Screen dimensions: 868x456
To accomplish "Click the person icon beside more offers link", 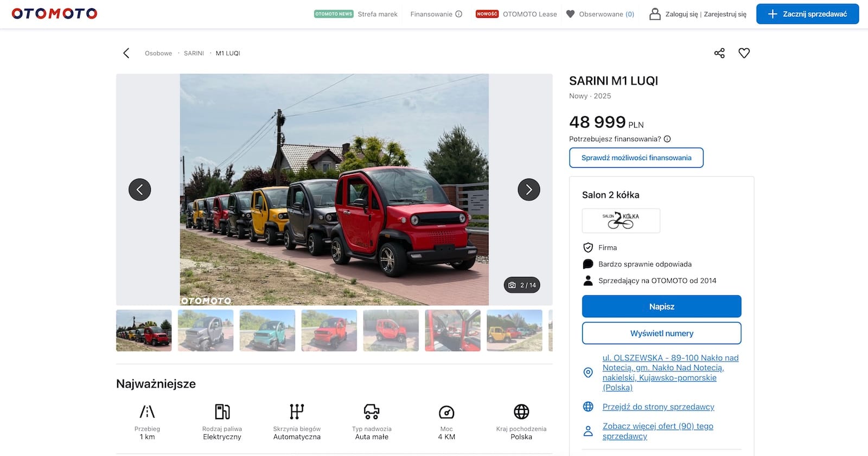I will pos(588,431).
